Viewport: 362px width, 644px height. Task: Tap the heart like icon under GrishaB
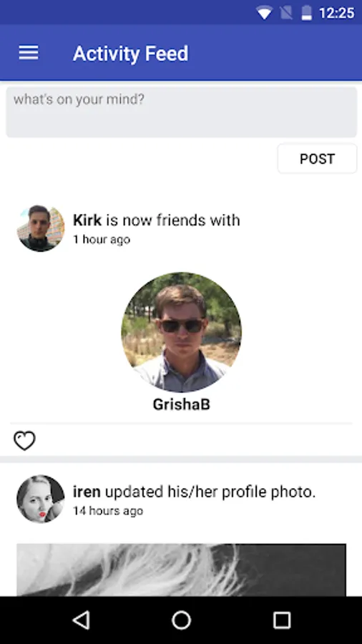coord(24,440)
